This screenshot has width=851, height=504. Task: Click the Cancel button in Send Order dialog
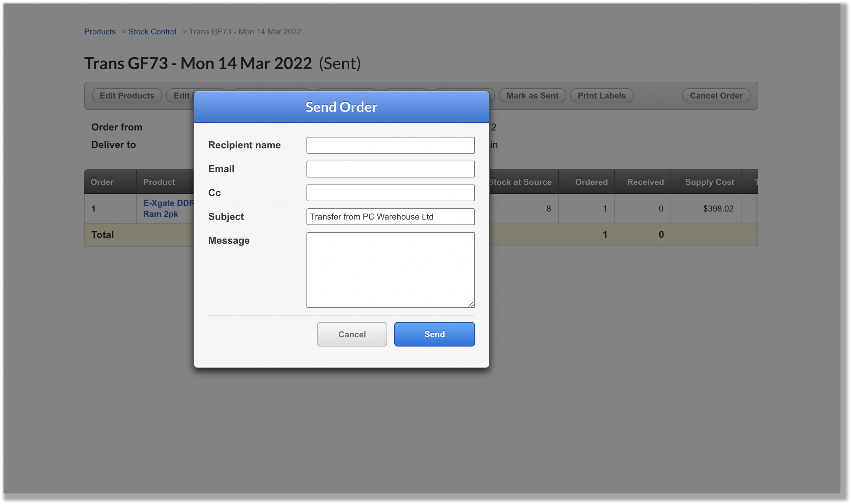click(x=352, y=334)
